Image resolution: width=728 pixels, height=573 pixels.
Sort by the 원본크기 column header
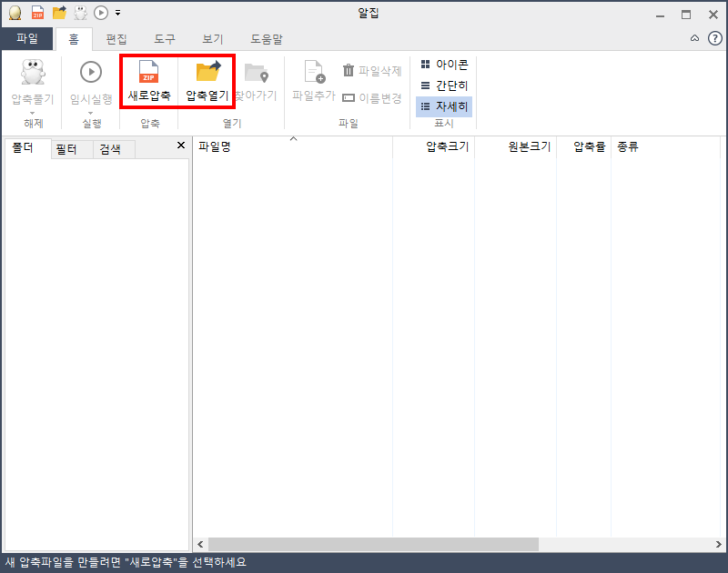tap(515, 146)
